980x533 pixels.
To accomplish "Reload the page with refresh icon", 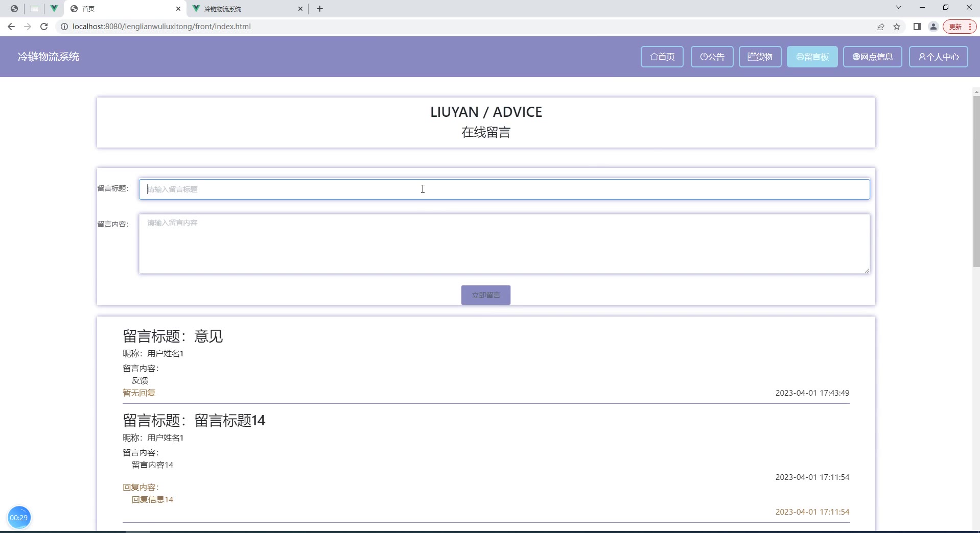I will point(44,27).
